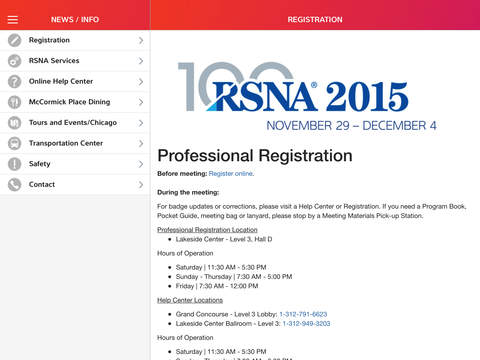Call the Grand Concourse phone number link

(x=303, y=314)
